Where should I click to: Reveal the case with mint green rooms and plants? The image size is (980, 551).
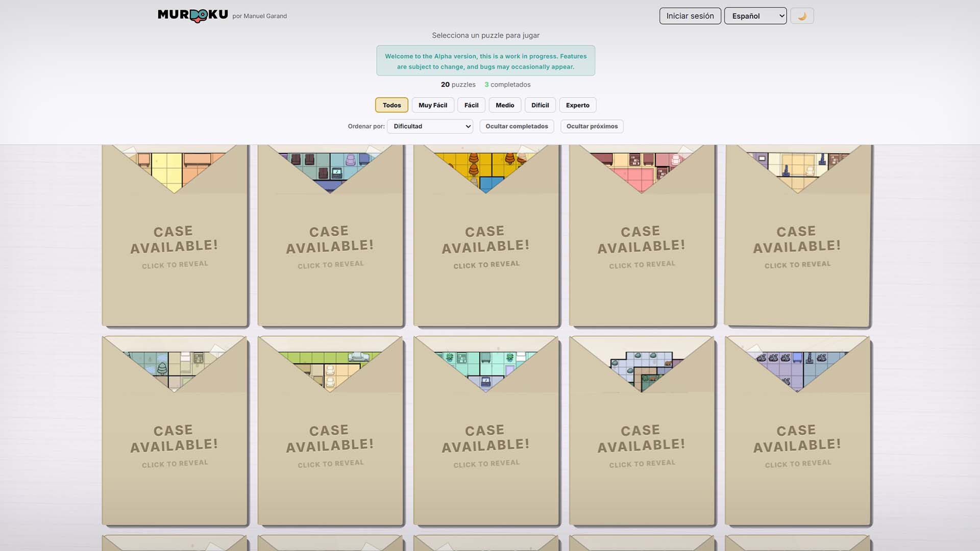coord(486,431)
